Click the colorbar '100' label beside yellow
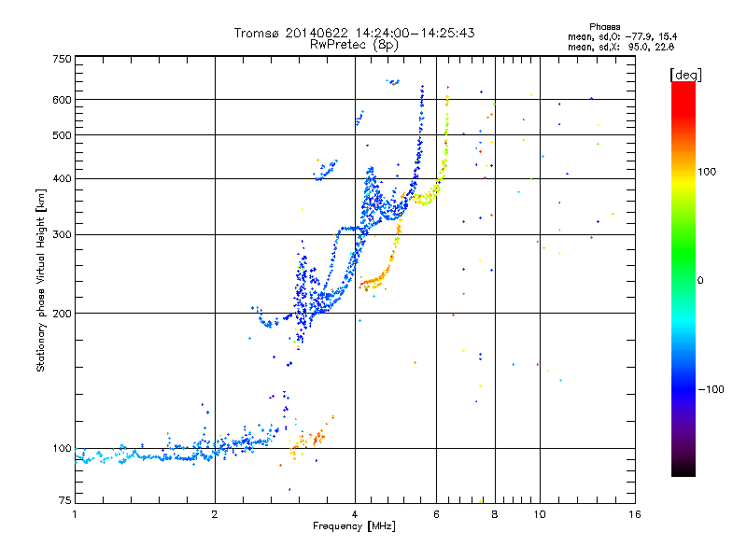This screenshot has height=560, width=747. pos(707,172)
